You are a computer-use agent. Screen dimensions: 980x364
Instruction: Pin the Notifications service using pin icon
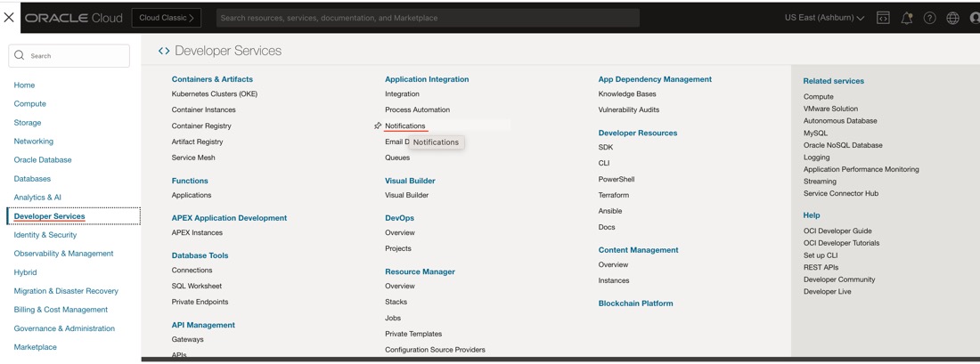(378, 126)
